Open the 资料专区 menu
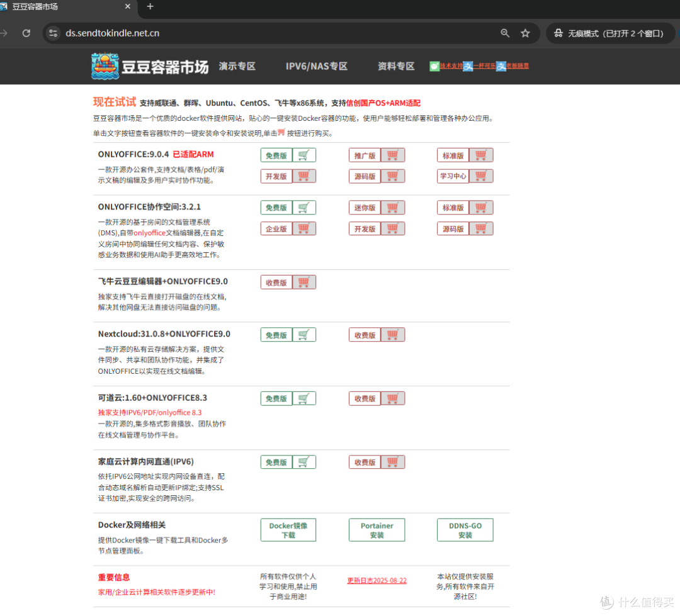Image resolution: width=680 pixels, height=616 pixels. coord(396,66)
